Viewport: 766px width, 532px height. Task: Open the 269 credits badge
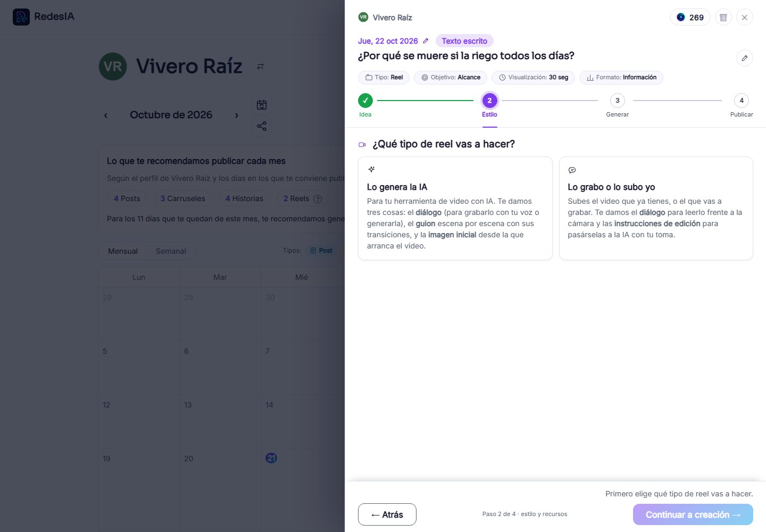690,18
